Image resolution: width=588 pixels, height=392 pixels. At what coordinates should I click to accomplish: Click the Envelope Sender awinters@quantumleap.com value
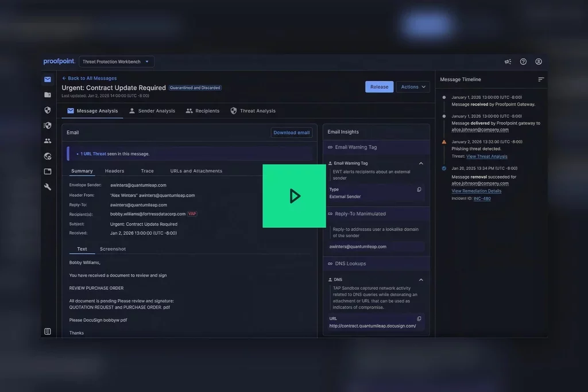tap(138, 185)
